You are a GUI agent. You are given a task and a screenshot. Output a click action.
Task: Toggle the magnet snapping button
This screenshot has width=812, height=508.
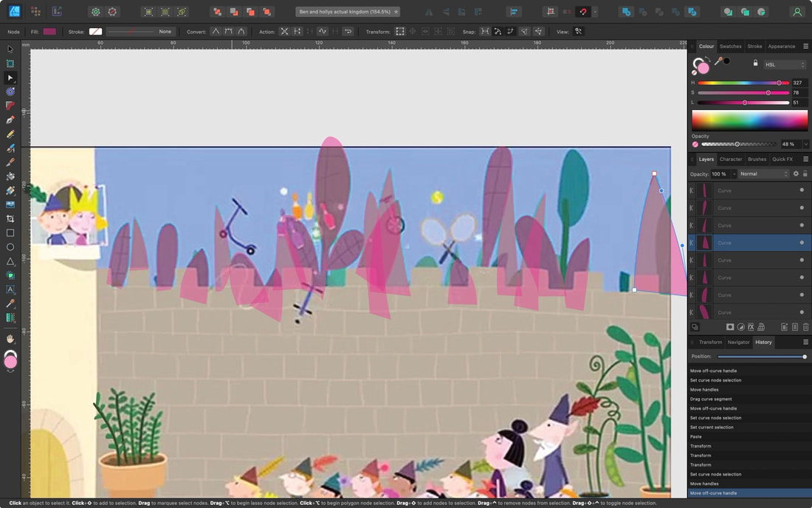(x=583, y=11)
